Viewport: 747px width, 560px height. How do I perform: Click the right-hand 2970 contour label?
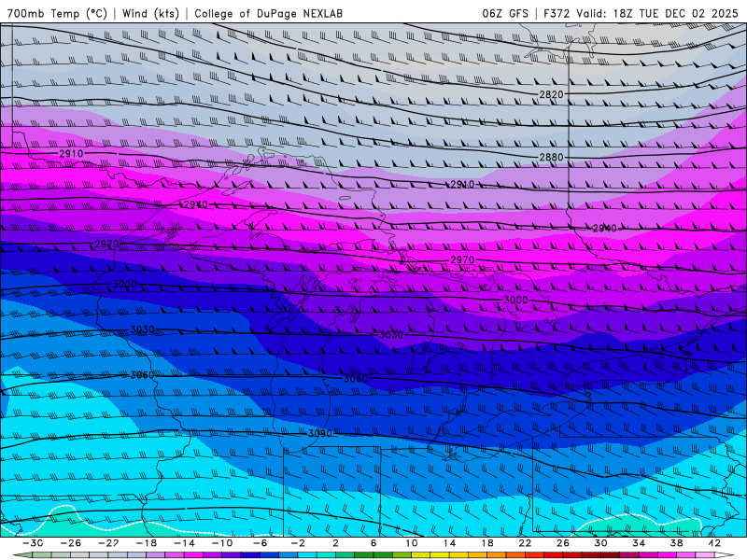462,259
